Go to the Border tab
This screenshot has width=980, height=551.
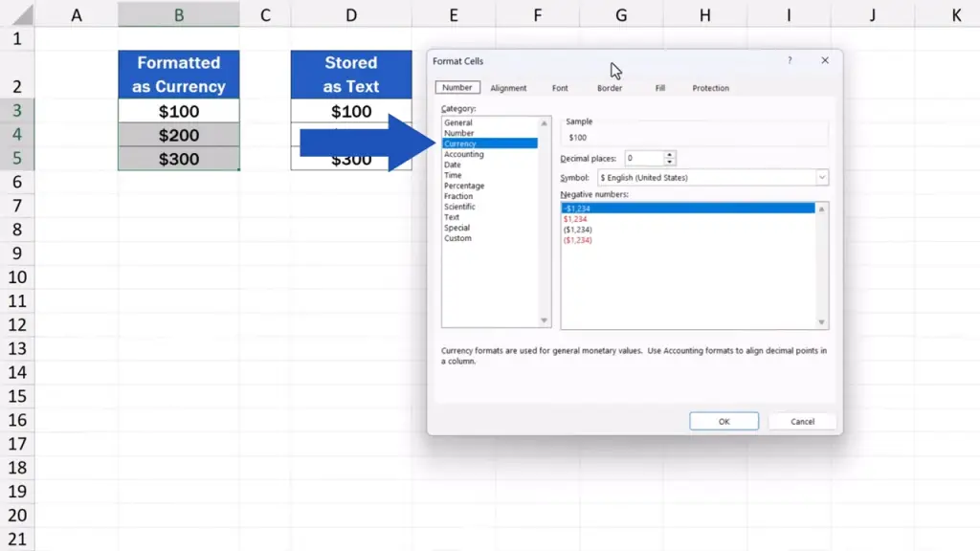pos(610,88)
